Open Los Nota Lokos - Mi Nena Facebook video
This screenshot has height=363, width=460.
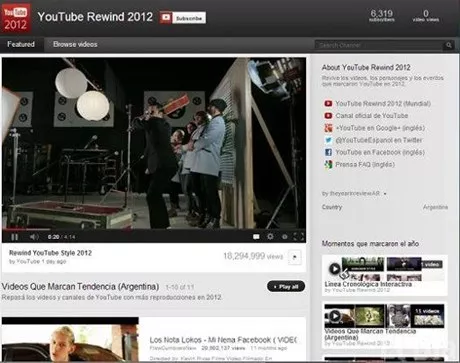223,340
